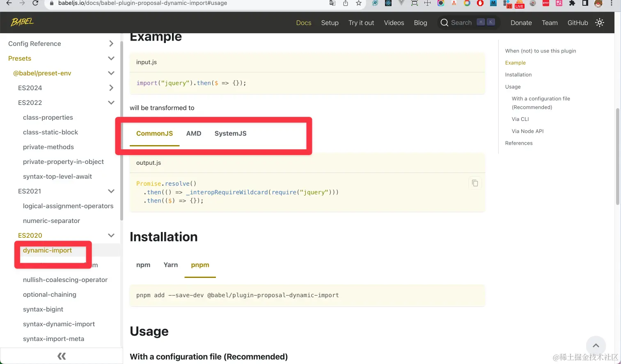This screenshot has width=621, height=364.
Task: Click the side panel icon in Chrome toolbar
Action: click(585, 3)
